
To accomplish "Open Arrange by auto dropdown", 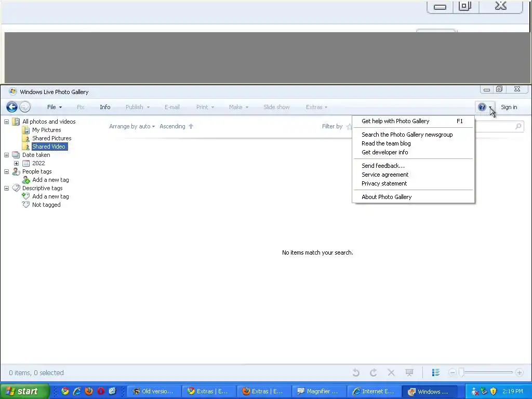I will [132, 127].
